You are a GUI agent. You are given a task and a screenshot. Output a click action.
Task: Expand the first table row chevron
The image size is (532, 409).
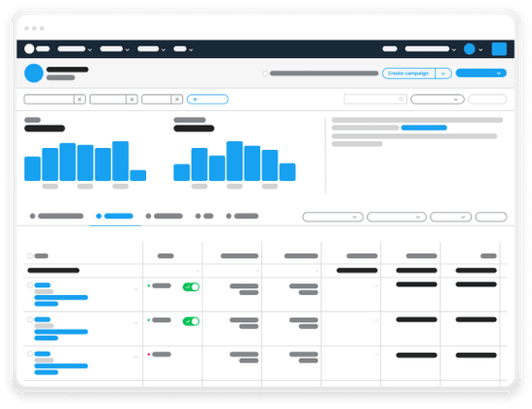[x=135, y=289]
